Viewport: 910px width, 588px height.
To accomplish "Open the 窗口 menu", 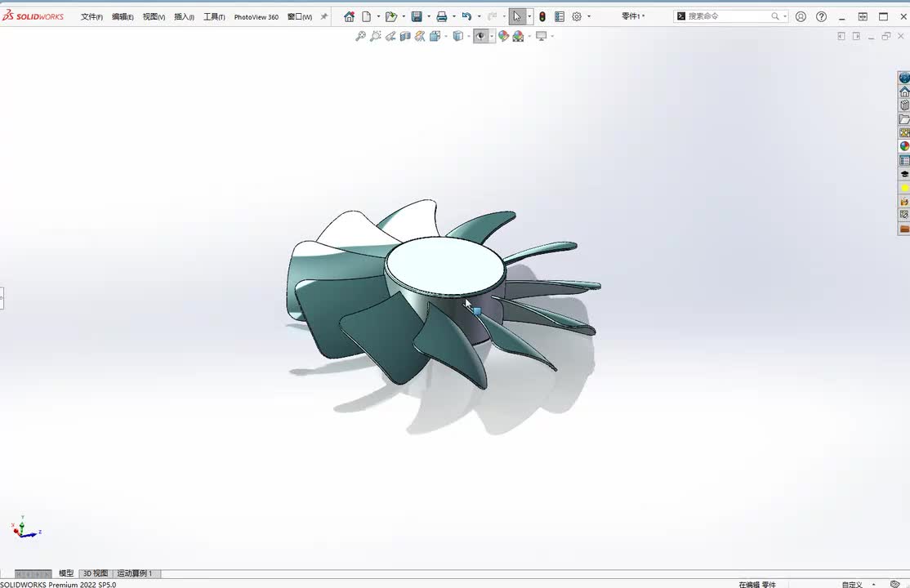I will pos(300,17).
